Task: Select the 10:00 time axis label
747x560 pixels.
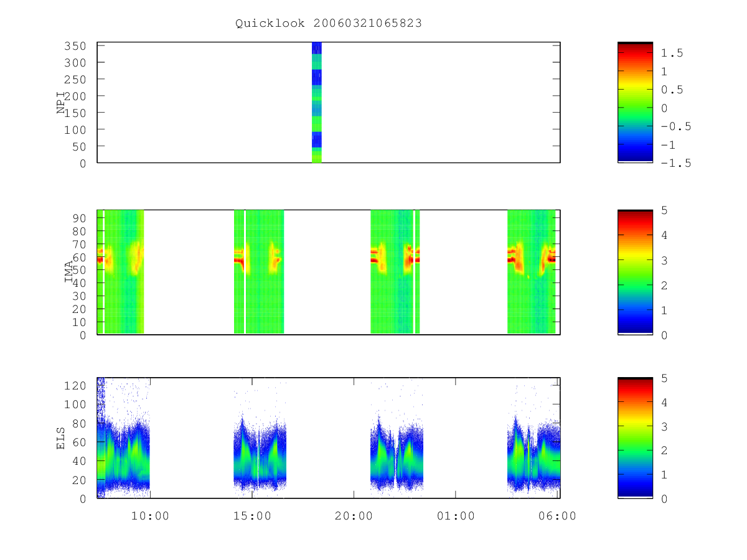Action: [149, 516]
